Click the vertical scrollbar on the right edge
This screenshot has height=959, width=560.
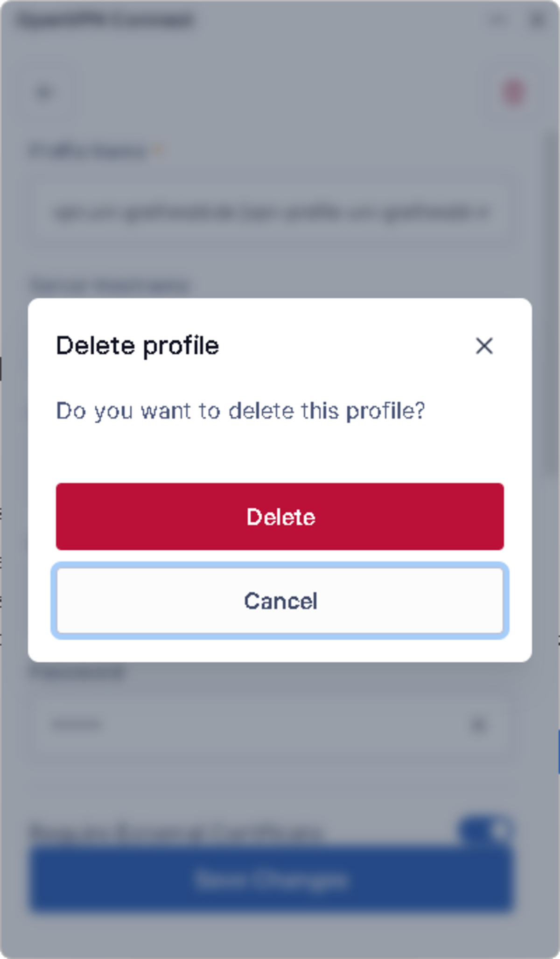[552, 303]
